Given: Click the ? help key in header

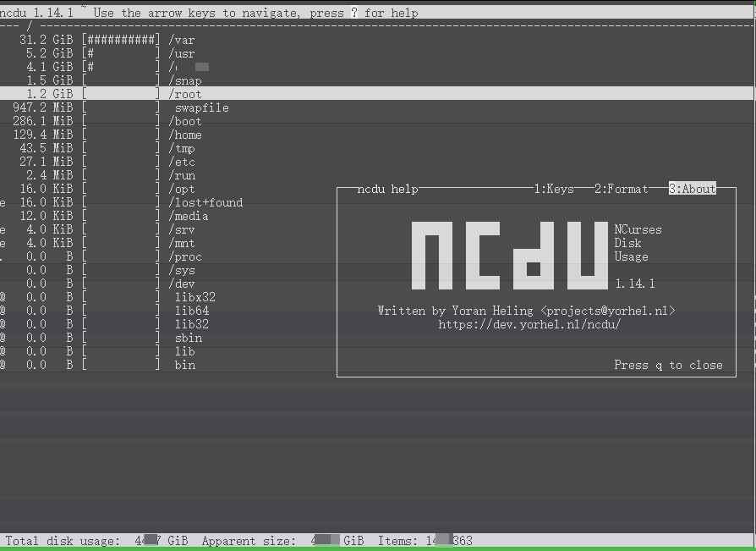Looking at the screenshot, I should [354, 13].
